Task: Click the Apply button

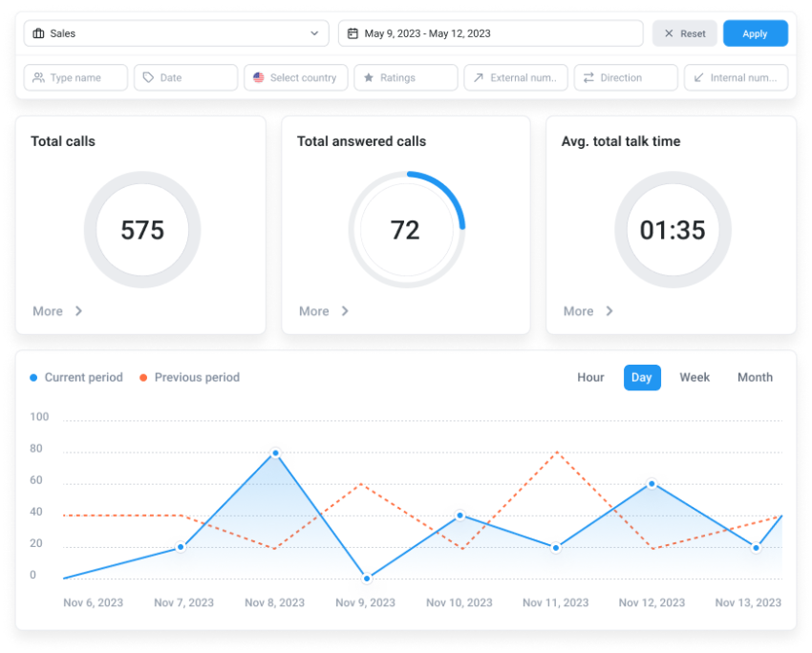Action: click(755, 32)
